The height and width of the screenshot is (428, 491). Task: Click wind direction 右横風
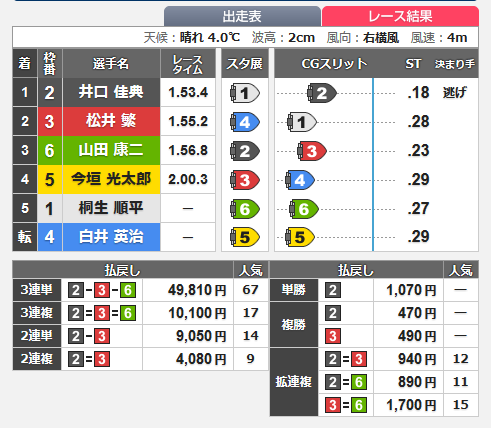click(381, 38)
